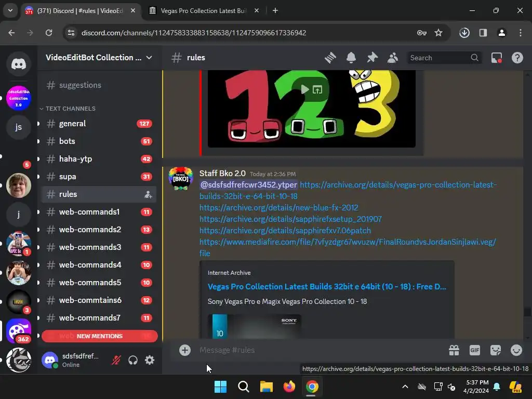The width and height of the screenshot is (532, 399).
Task: Open Discord home direct messages icon
Action: pyautogui.click(x=19, y=64)
